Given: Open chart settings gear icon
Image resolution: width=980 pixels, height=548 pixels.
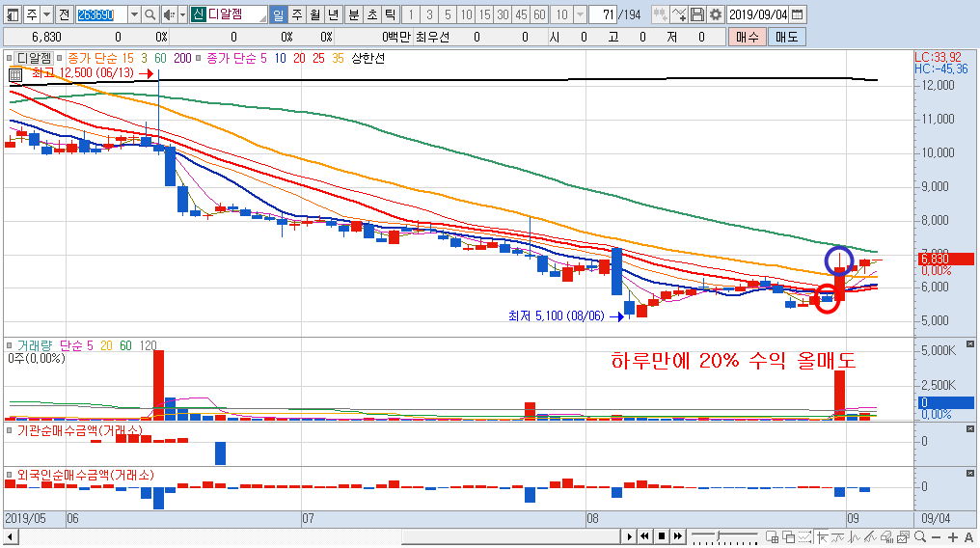Looking at the screenshot, I should [x=716, y=14].
